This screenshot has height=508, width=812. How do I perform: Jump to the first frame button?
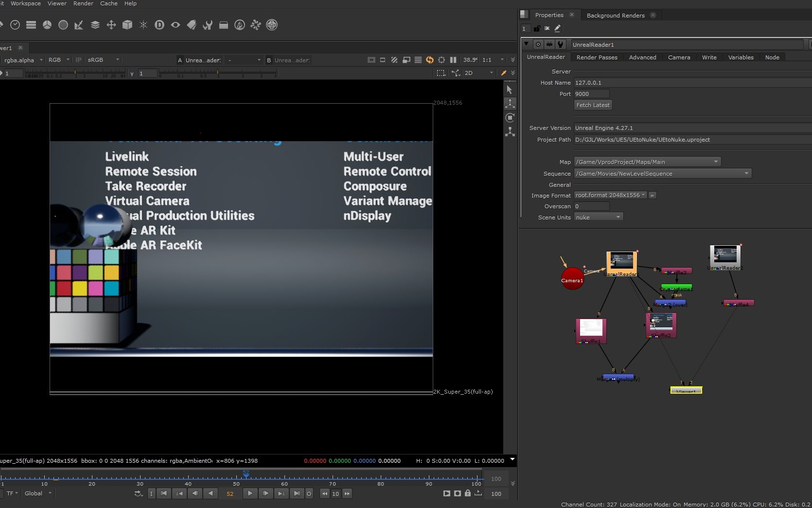click(164, 493)
